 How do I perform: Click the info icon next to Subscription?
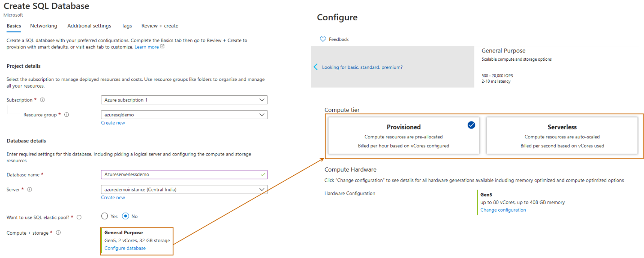42,100
